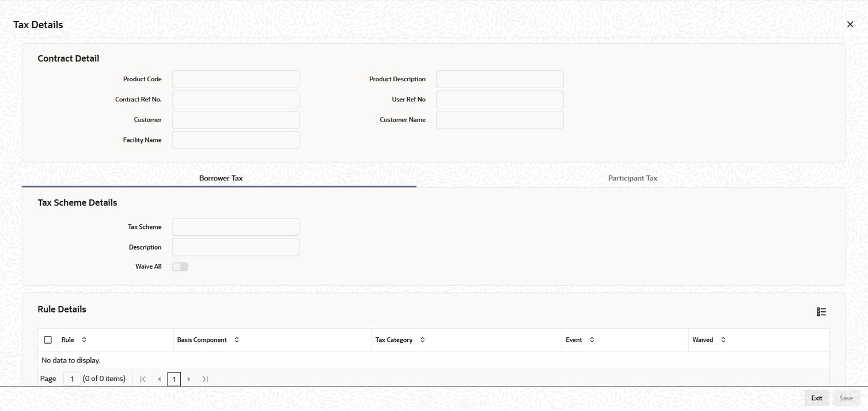Switch to the Participant Tax tab
The width and height of the screenshot is (868, 411).
632,178
